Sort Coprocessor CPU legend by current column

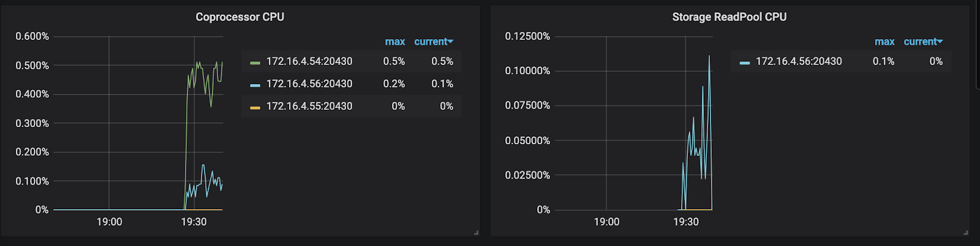(432, 42)
